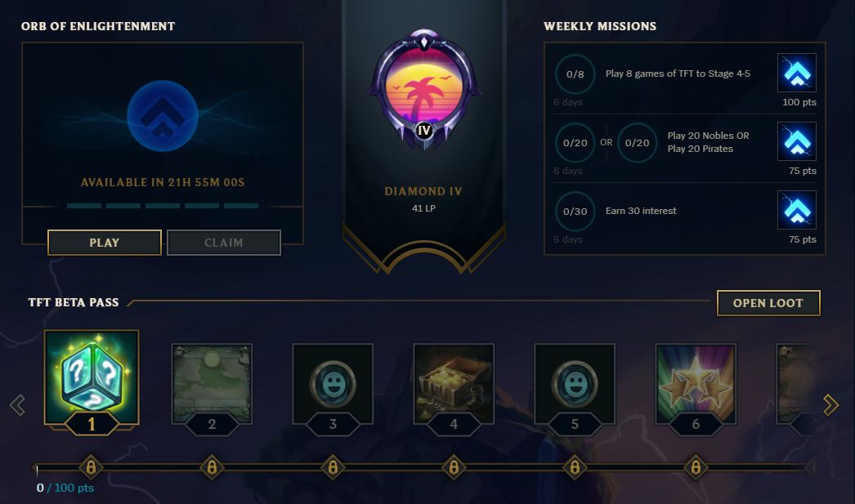Click the 0/30 interest mission progress circle

(575, 212)
